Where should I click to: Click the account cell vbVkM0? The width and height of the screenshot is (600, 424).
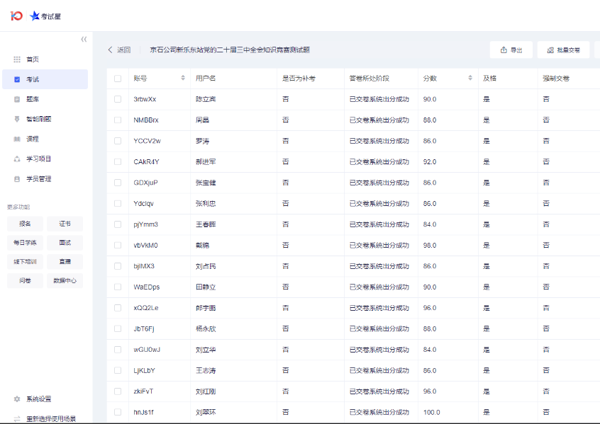coord(146,245)
